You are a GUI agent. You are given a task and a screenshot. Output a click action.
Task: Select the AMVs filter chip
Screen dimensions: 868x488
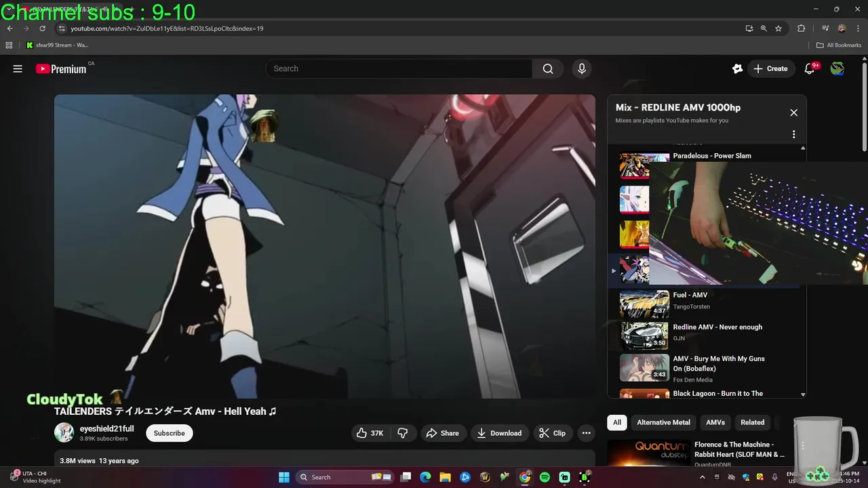click(715, 422)
